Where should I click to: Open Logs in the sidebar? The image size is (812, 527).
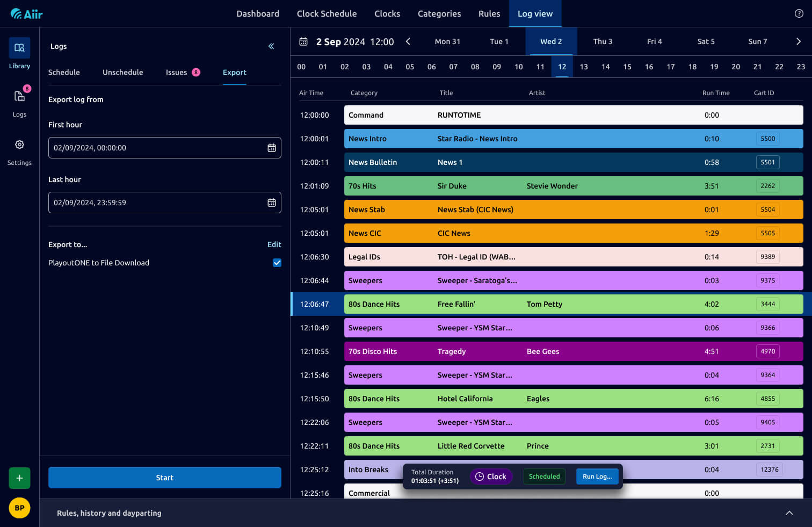[19, 102]
